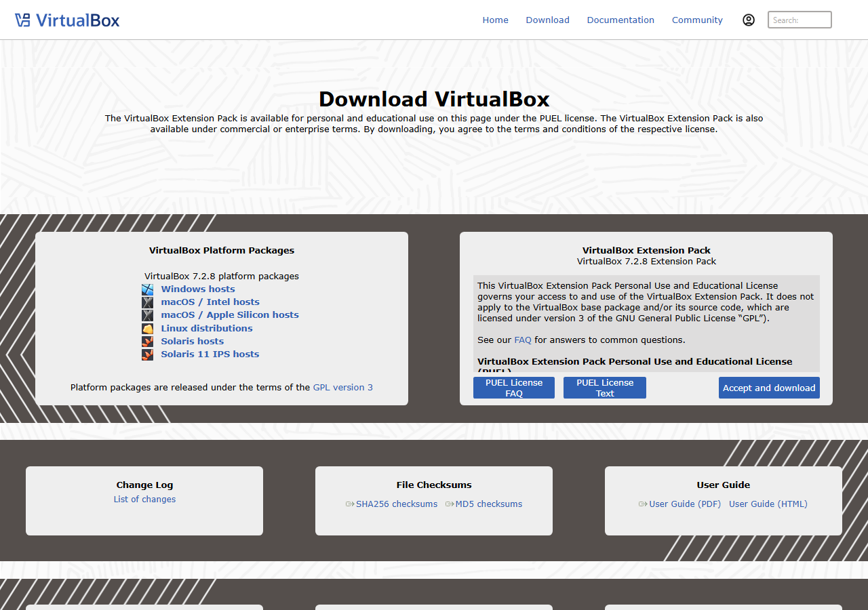868x610 pixels.
Task: Click the VirtualBox 7.2.8 platform packages text
Action: point(222,276)
